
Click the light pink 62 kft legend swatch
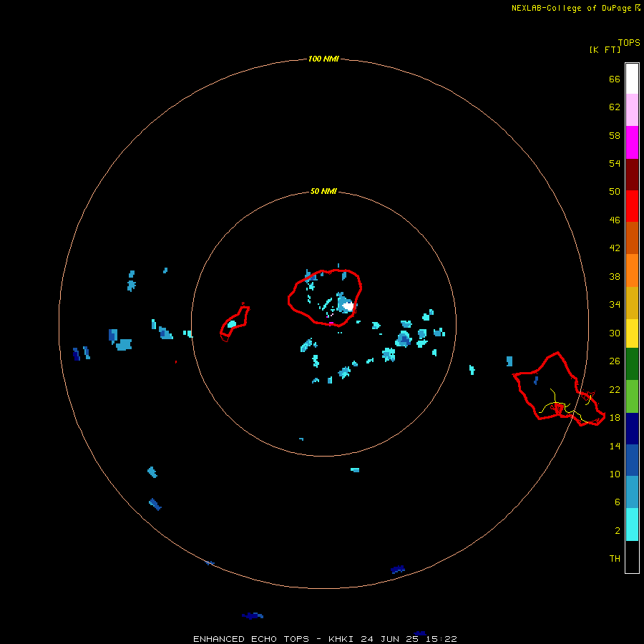(632, 110)
